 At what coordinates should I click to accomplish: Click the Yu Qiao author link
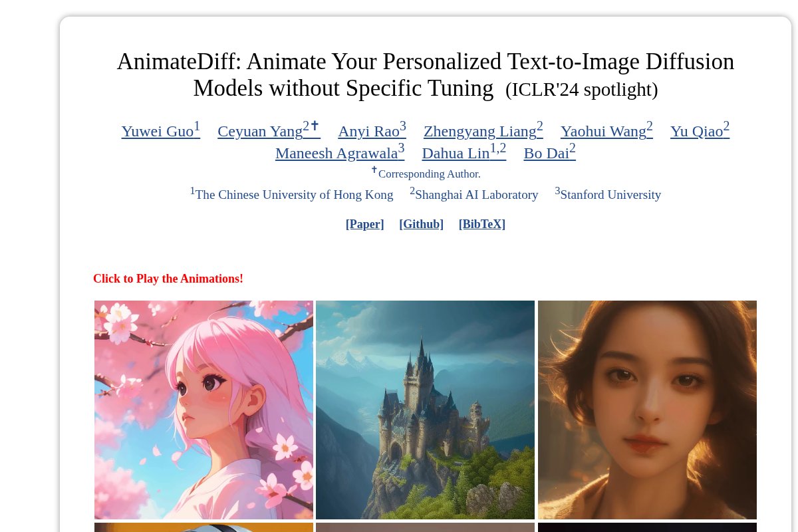click(700, 130)
